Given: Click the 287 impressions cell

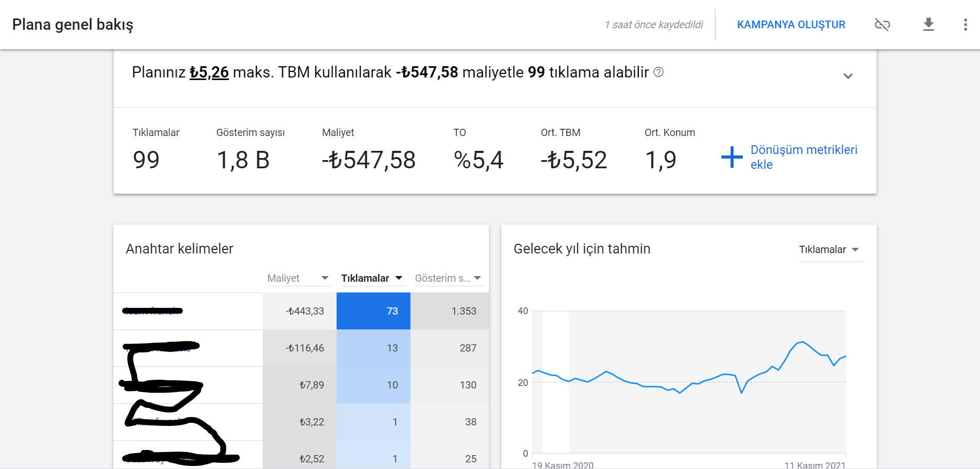Looking at the screenshot, I should (449, 348).
